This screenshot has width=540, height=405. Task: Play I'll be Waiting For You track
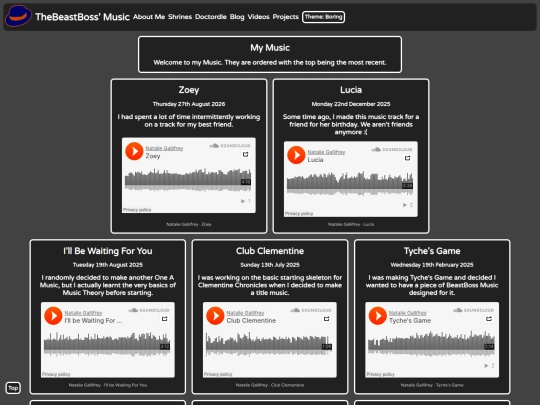tap(53, 316)
